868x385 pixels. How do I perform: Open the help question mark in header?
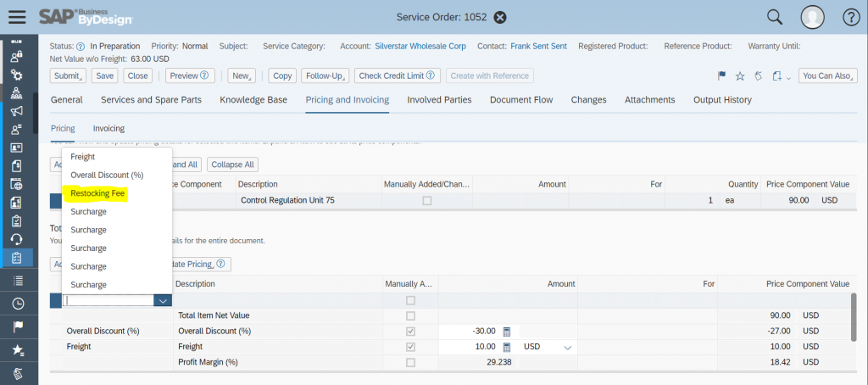pyautogui.click(x=851, y=17)
